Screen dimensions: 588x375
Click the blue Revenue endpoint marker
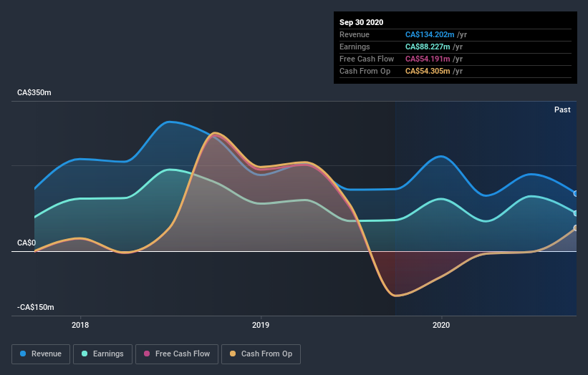576,194
